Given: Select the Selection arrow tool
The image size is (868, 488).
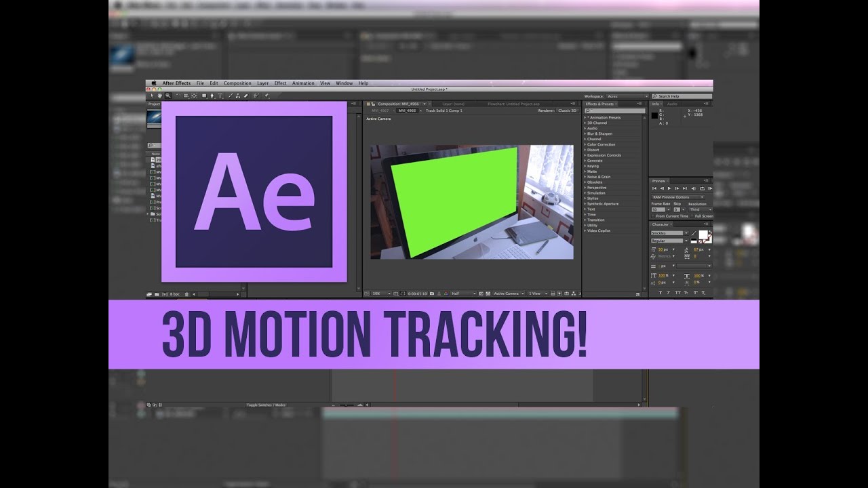Looking at the screenshot, I should tap(152, 96).
